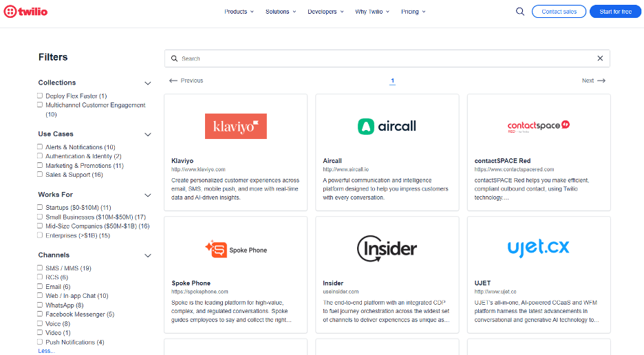Go to the Next results page

[x=593, y=80]
